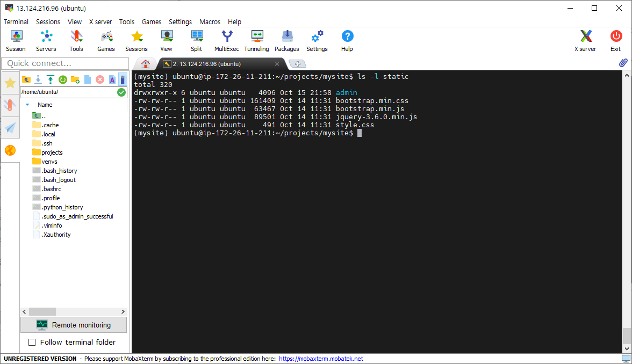Open the X server menu
Image resolution: width=632 pixels, height=364 pixels.
coord(100,21)
